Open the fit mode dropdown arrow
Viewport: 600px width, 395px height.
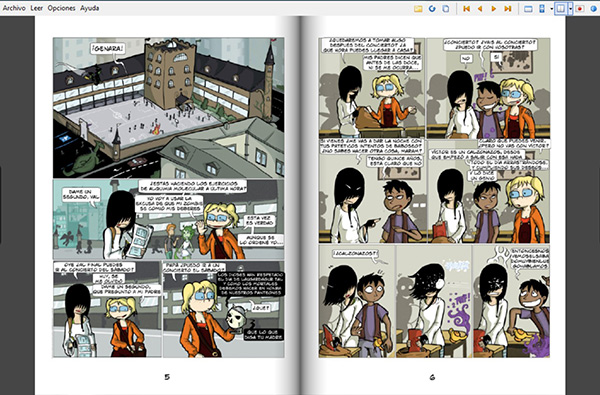(x=551, y=8)
